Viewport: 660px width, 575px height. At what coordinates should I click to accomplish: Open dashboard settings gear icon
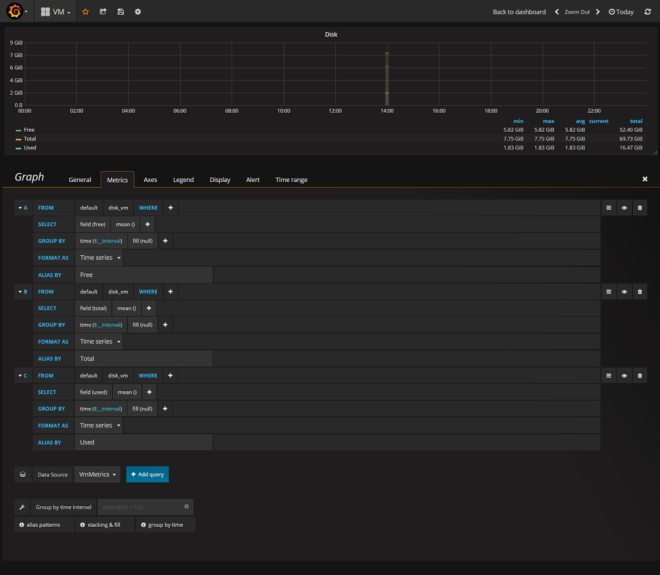[x=138, y=12]
